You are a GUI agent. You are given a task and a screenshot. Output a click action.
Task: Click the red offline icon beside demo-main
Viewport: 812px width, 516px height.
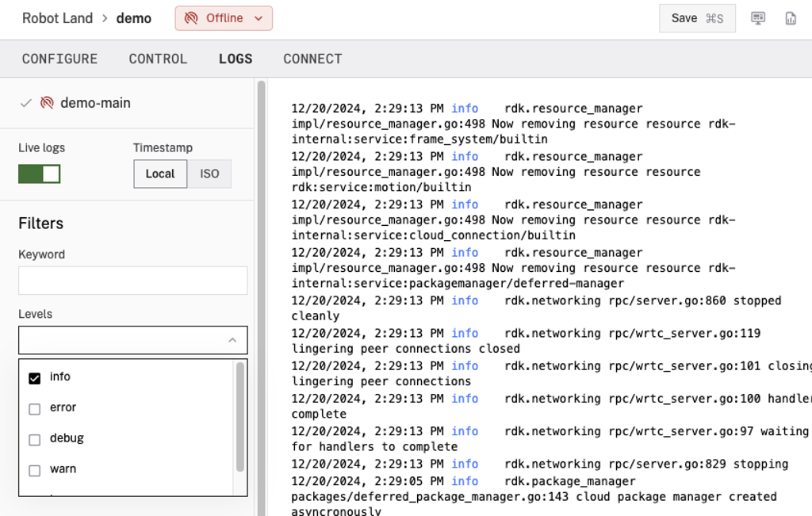[x=47, y=102]
